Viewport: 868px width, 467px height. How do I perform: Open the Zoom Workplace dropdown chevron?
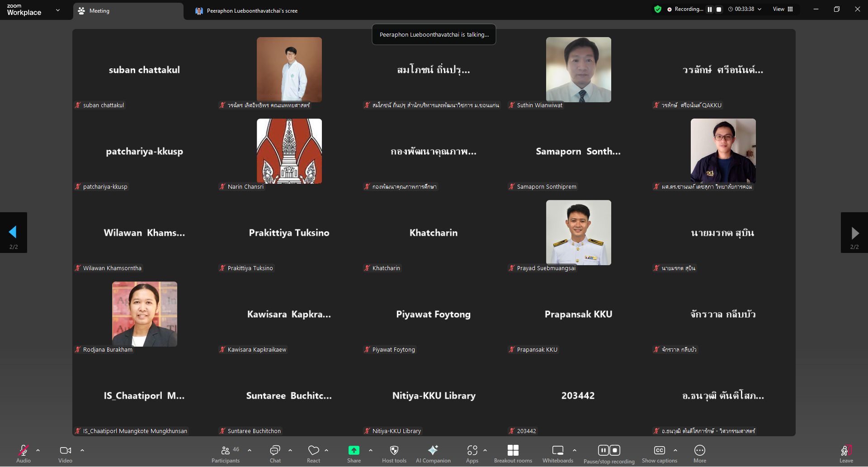pos(58,10)
